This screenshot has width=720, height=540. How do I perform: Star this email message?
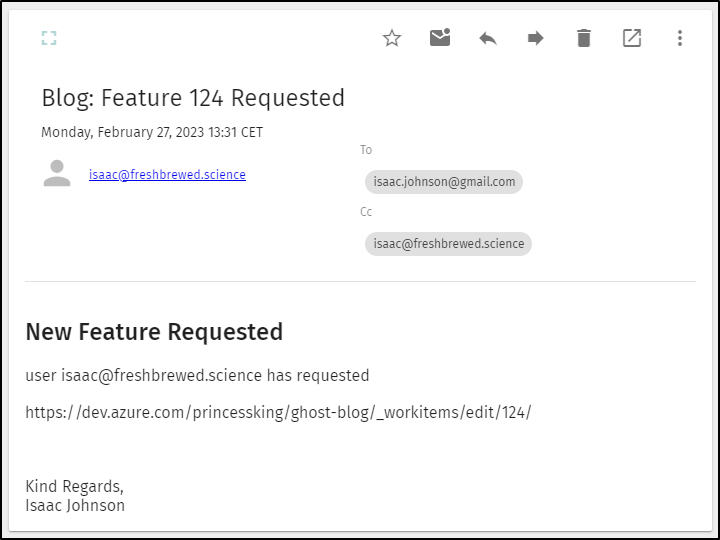pos(392,38)
